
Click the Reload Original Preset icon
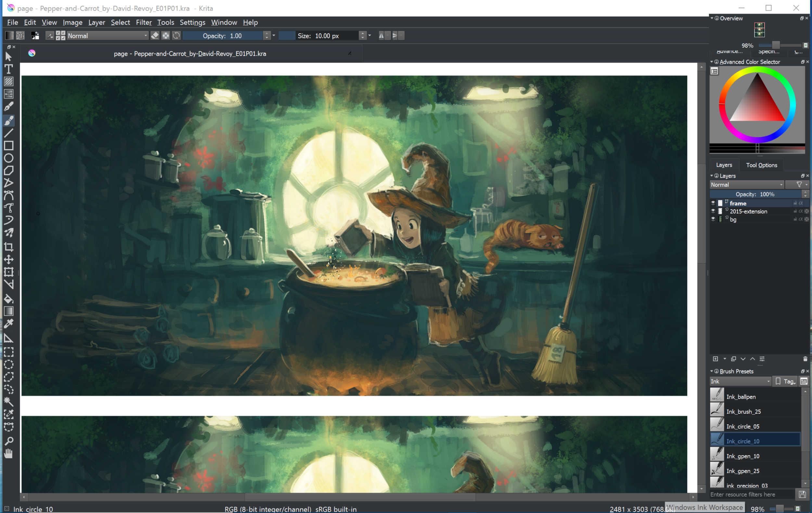tap(176, 36)
